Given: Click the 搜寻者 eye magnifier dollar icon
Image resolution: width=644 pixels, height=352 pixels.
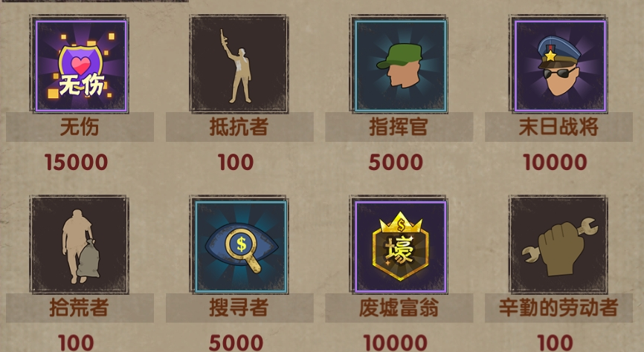Looking at the screenshot, I should [x=239, y=245].
